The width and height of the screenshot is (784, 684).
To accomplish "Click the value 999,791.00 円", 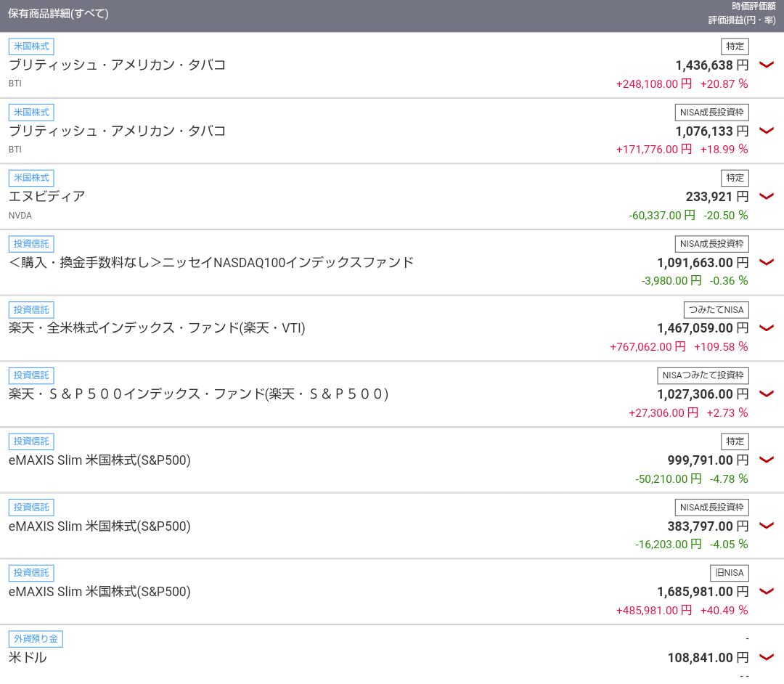I will [708, 460].
